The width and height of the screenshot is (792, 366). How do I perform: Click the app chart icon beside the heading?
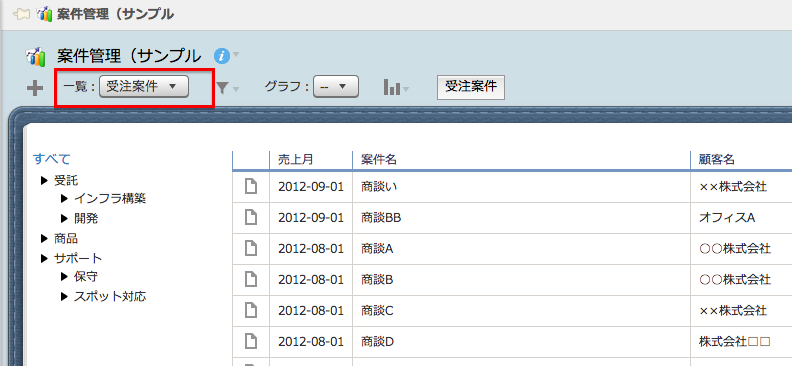[x=36, y=57]
